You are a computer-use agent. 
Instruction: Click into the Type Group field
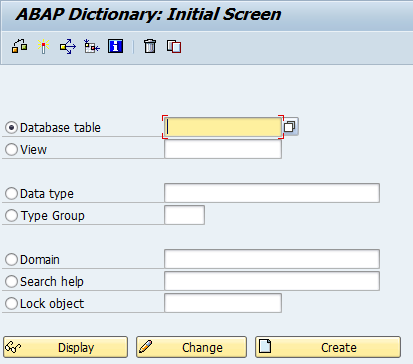(185, 215)
